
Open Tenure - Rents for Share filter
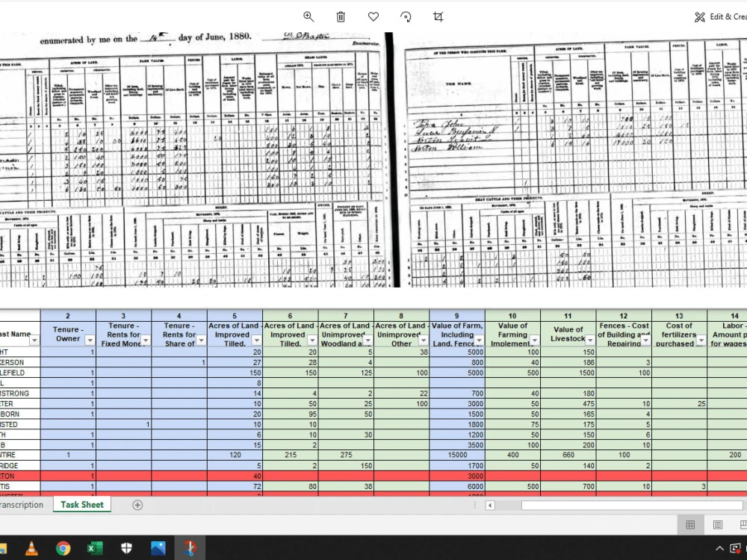coord(202,340)
